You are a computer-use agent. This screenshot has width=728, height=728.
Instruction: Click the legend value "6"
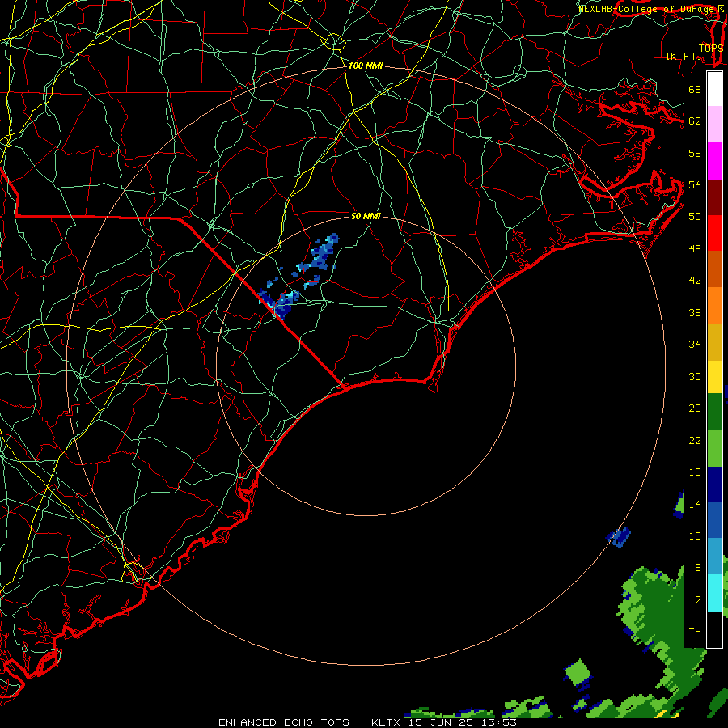click(697, 568)
